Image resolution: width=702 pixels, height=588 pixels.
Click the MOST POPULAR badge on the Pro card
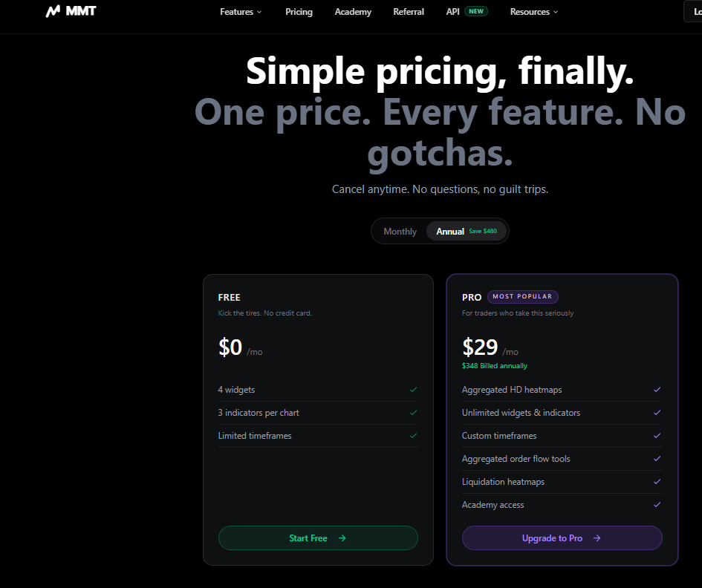click(522, 296)
